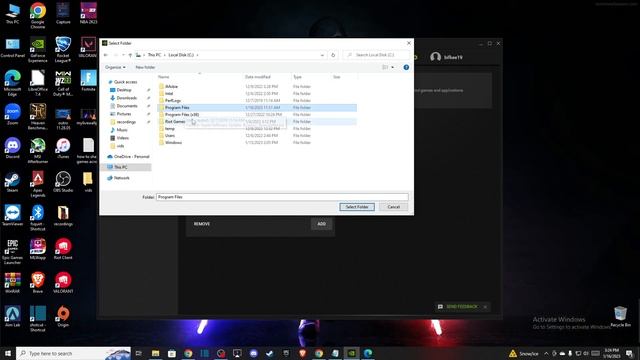Open Recycle Bin on desktop

point(620,316)
